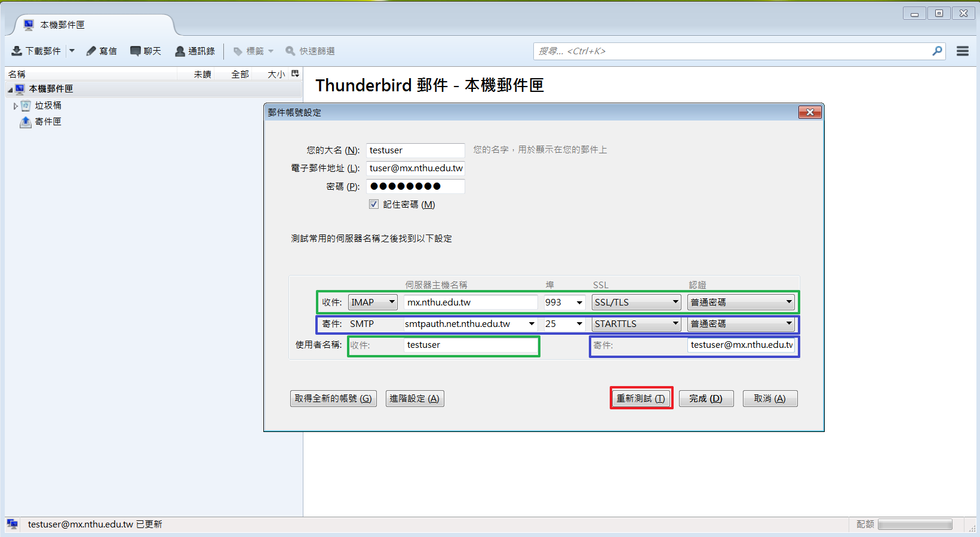Open the Write (寫信) compose icon
Viewport: 980px width, 537px height.
pos(91,51)
